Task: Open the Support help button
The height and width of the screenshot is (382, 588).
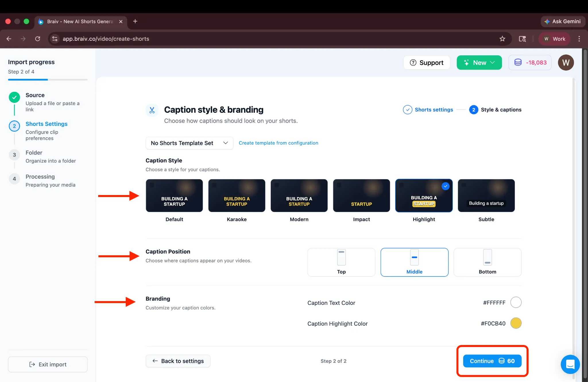Action: (427, 63)
